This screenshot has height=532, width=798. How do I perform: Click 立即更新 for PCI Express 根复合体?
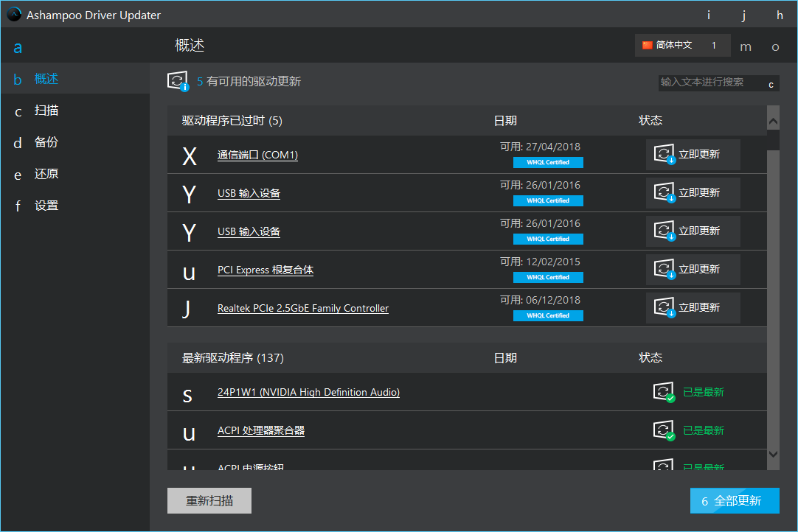tap(693, 269)
